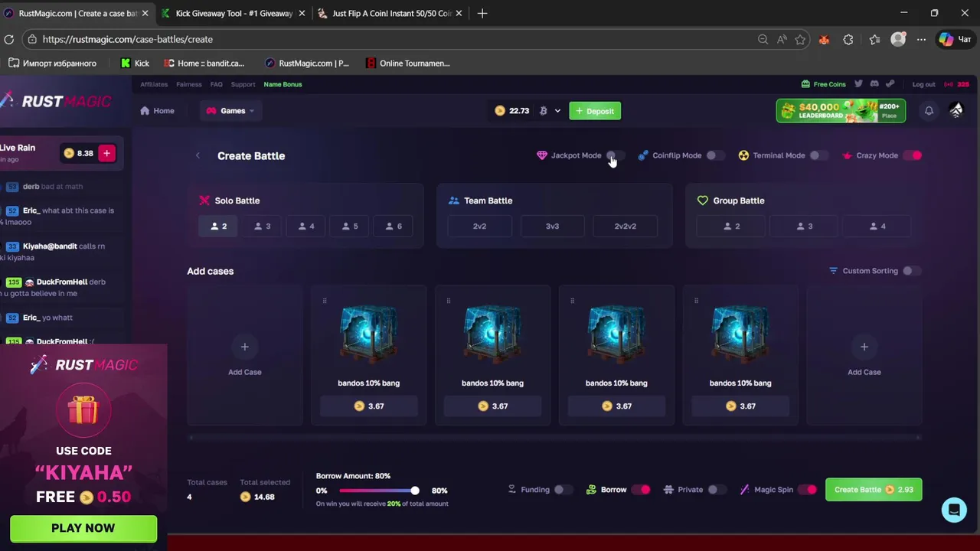Choose 3v3 Team Battle

coord(552,227)
